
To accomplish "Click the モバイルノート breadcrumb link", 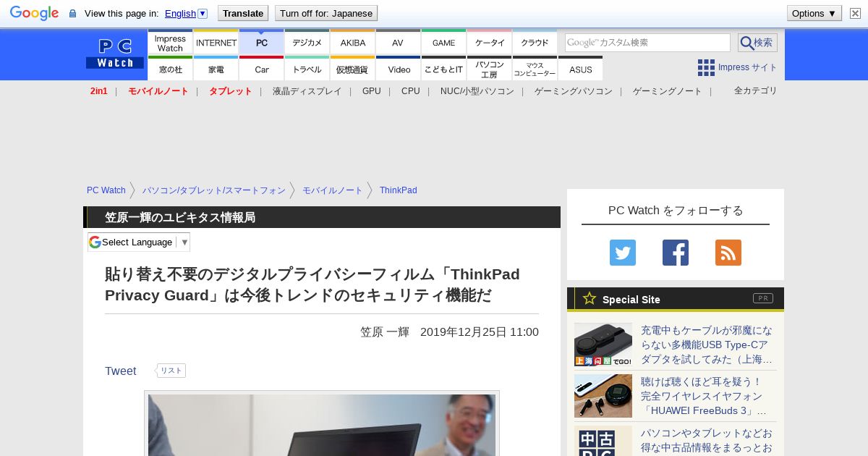I will 333,190.
